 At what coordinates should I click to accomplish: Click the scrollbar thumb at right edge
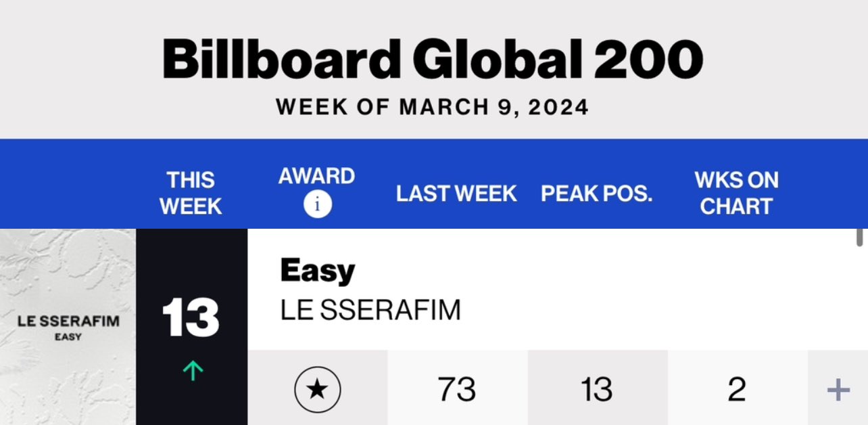pyautogui.click(x=860, y=238)
